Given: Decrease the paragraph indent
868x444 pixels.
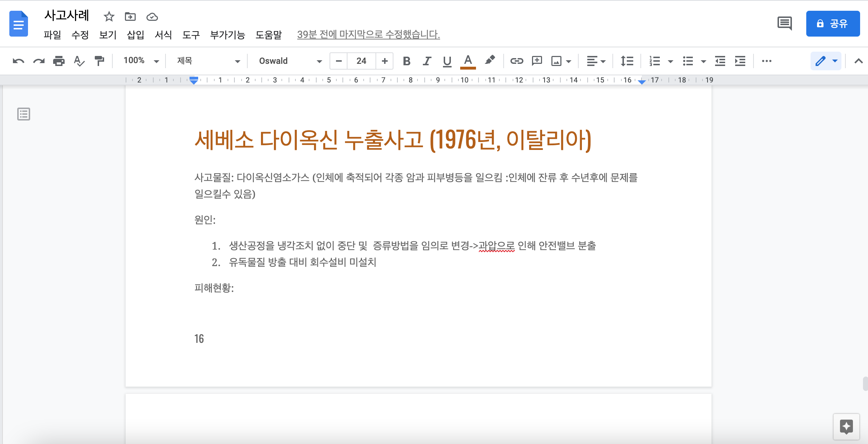Looking at the screenshot, I should pos(720,61).
